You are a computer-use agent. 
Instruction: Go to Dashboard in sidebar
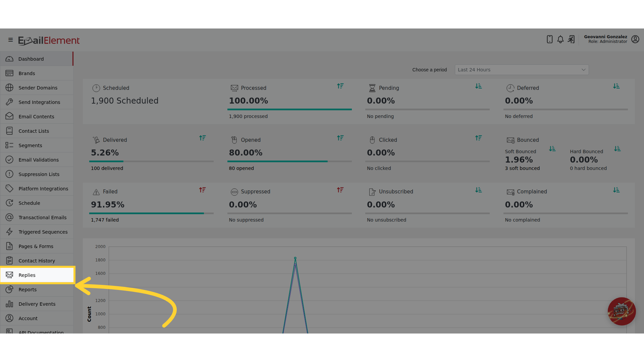pos(37,59)
